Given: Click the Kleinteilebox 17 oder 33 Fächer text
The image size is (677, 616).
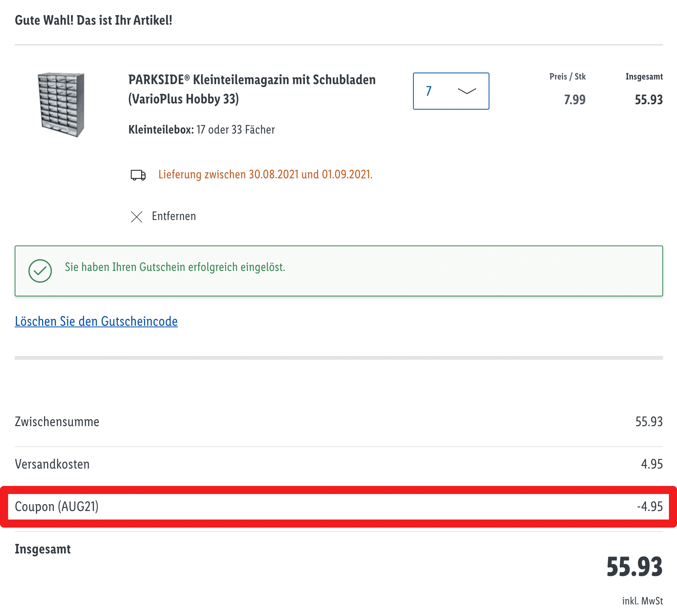Looking at the screenshot, I should click(x=201, y=130).
